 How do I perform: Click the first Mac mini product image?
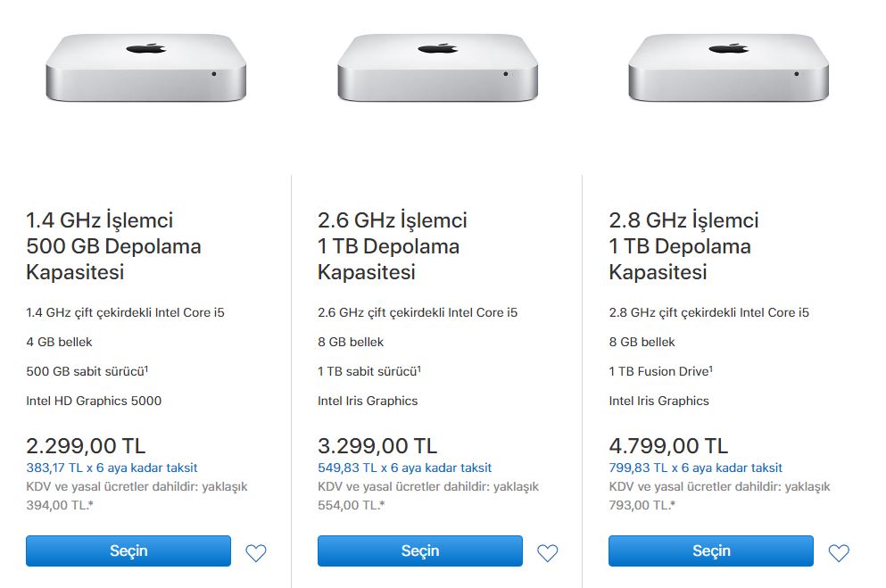coord(145,67)
